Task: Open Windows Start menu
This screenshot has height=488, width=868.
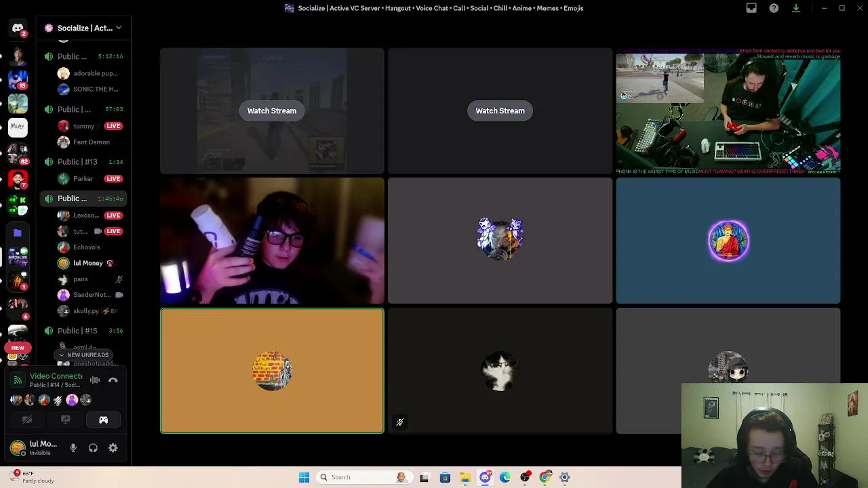Action: coord(304,477)
